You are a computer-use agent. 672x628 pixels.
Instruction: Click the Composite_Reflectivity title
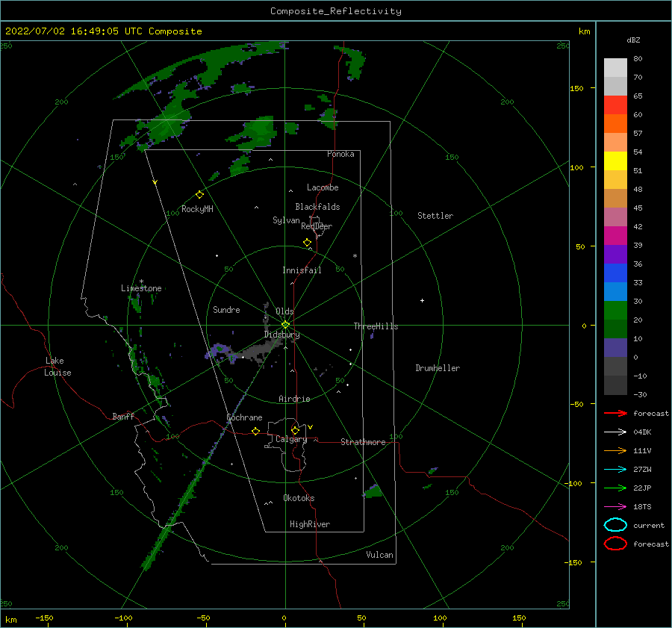[336, 11]
